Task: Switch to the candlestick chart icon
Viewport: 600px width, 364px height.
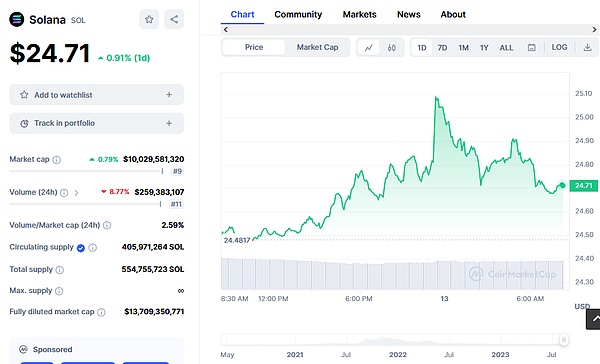Action: [x=391, y=48]
